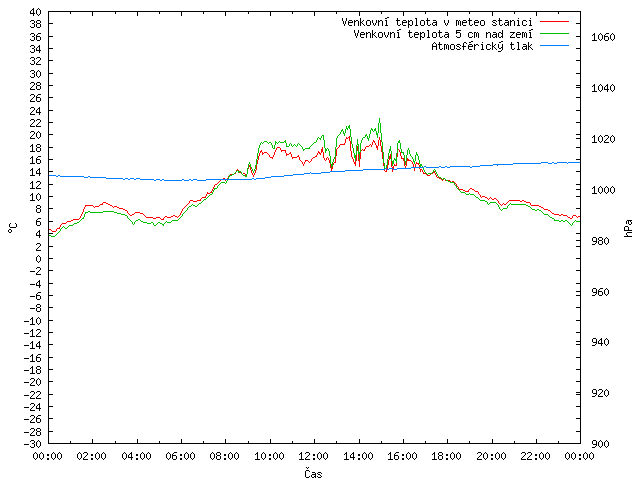
Task: Click the left axis unit label '°C'
Action: coord(13,228)
